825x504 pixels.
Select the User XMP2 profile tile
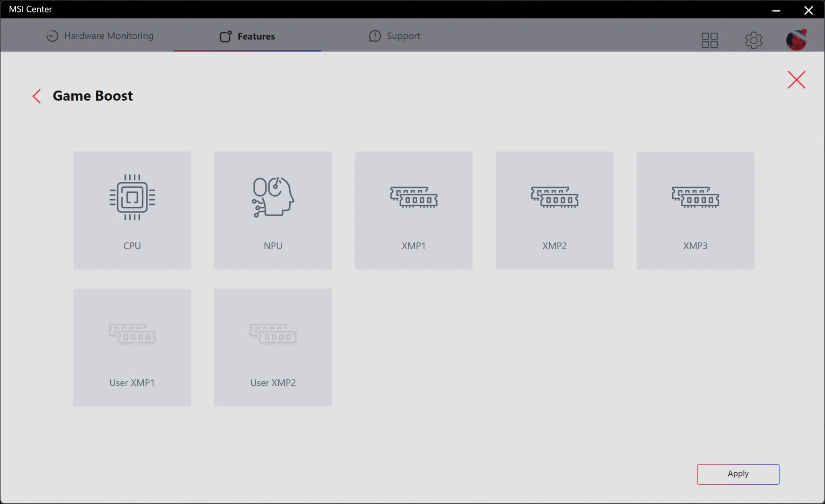click(273, 347)
